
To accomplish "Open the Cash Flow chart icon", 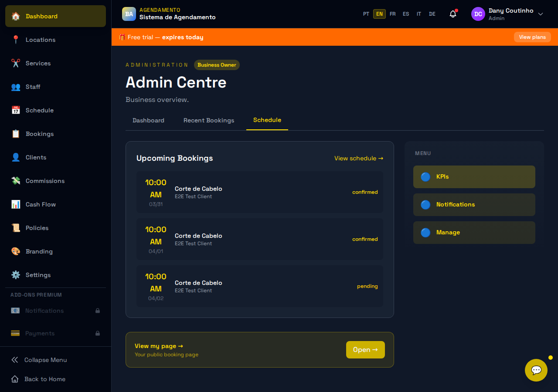I will click(16, 204).
